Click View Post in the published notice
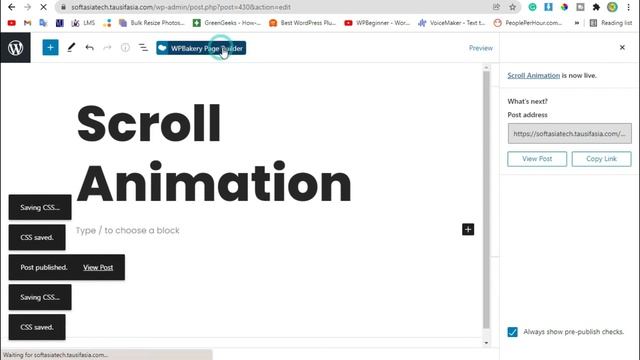Image resolution: width=640 pixels, height=360 pixels. point(98,268)
